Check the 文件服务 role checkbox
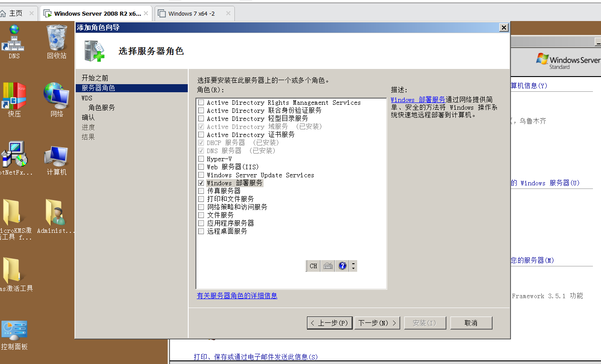The image size is (601, 364). click(201, 215)
